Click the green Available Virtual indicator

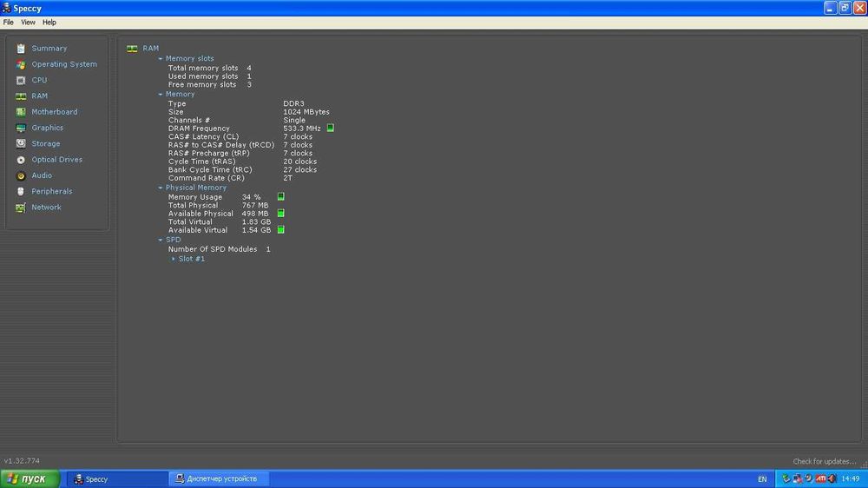coord(280,230)
